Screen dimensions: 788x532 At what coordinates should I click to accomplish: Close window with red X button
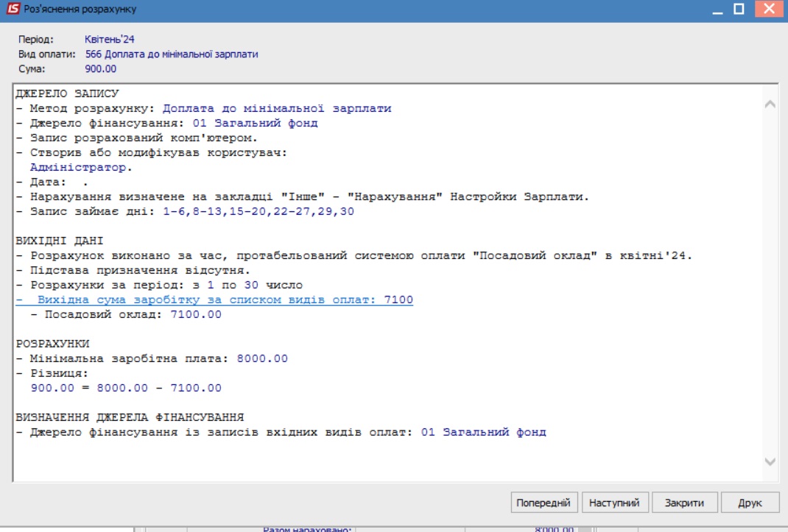[769, 9]
